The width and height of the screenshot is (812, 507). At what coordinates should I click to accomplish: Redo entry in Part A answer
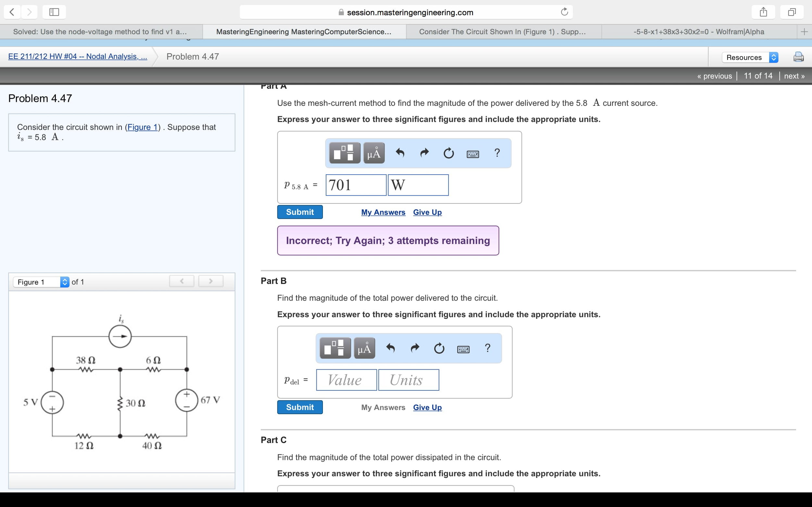425,153
